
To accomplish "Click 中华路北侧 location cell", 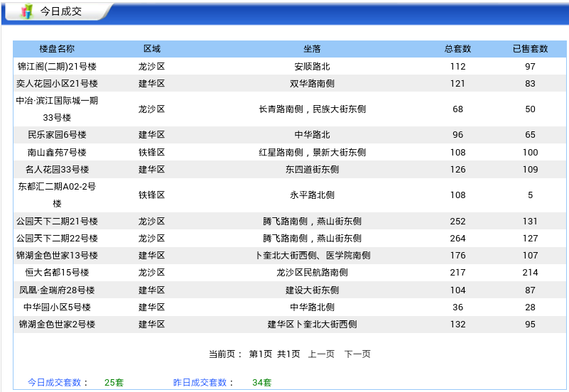I will 312,307.
